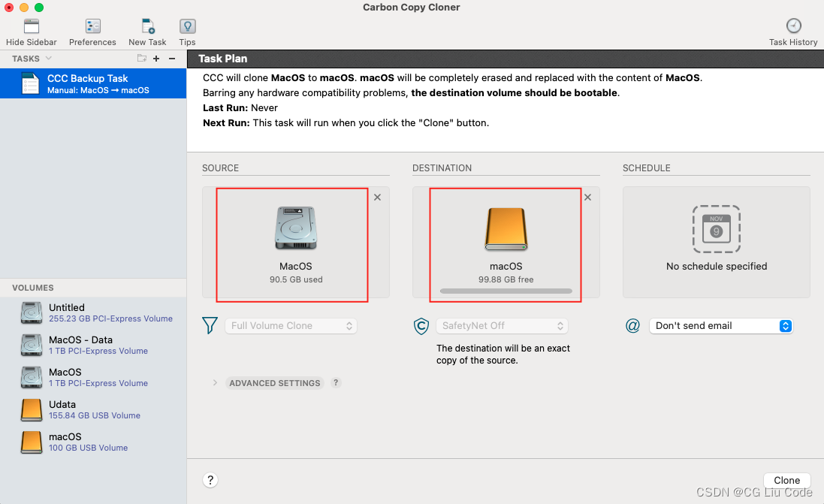Viewport: 824px width, 504px height.
Task: Click the Task Plan header bar
Action: click(506, 59)
